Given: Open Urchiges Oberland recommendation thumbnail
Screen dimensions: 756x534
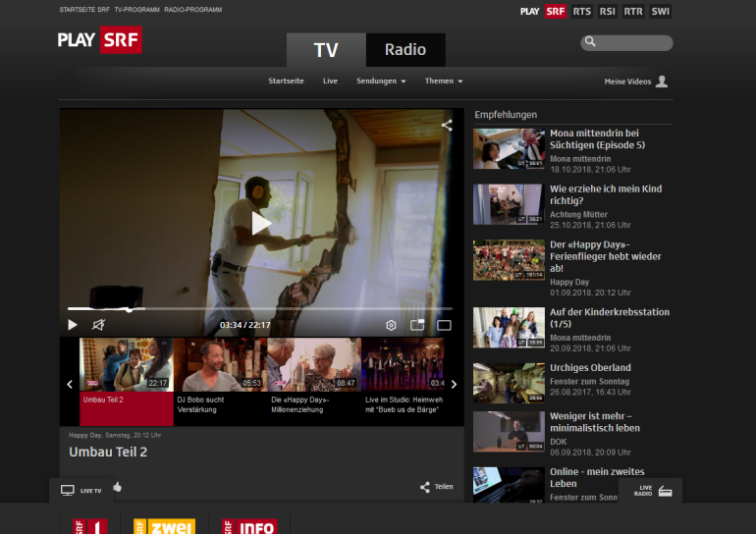Looking at the screenshot, I should [x=509, y=383].
